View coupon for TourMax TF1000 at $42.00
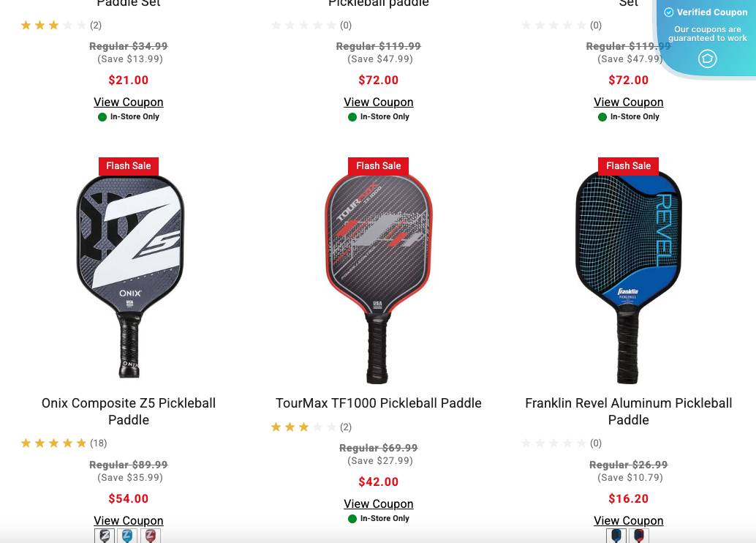 (x=379, y=504)
